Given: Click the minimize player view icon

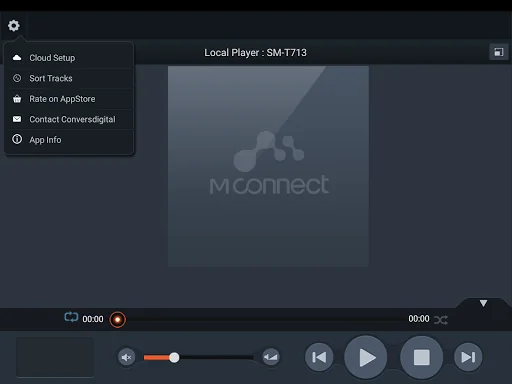Looking at the screenshot, I should pyautogui.click(x=499, y=52).
